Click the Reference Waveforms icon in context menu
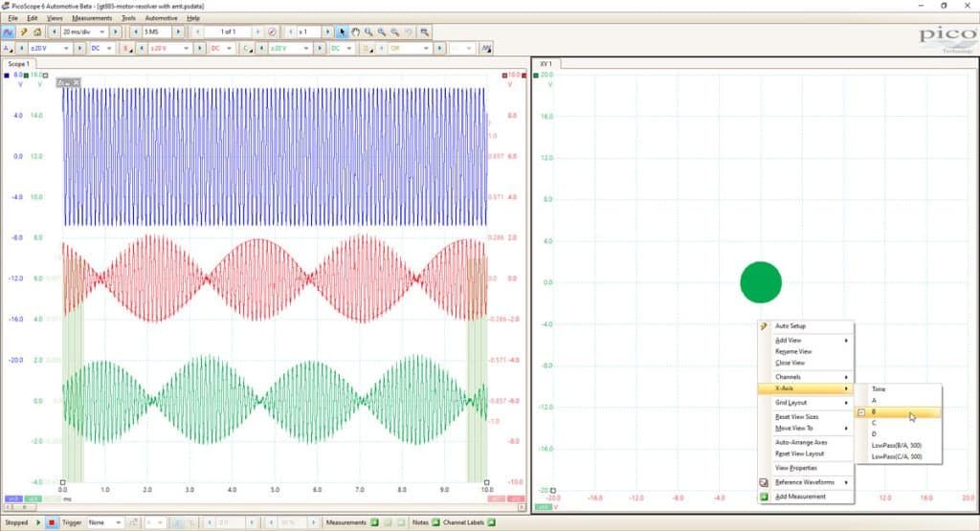The image size is (980, 531). 764,482
